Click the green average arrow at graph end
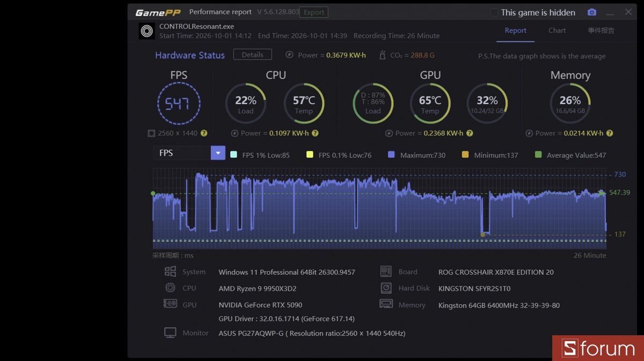The image size is (644, 361). click(x=602, y=192)
